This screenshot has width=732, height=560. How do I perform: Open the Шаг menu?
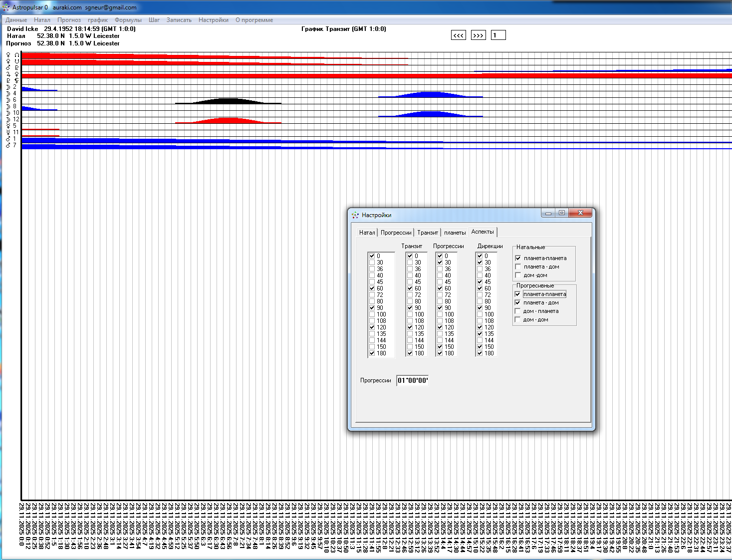(x=154, y=20)
